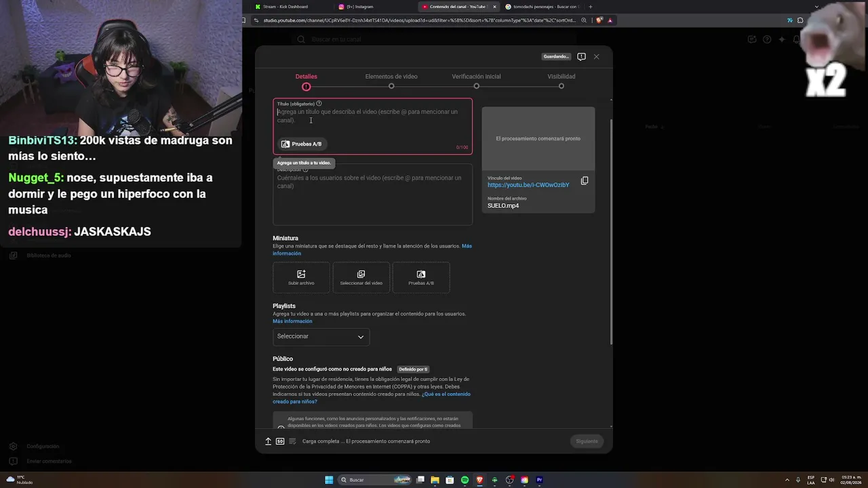This screenshot has width=868, height=488.
Task: Open Spotify from the taskbar
Action: click(465, 480)
